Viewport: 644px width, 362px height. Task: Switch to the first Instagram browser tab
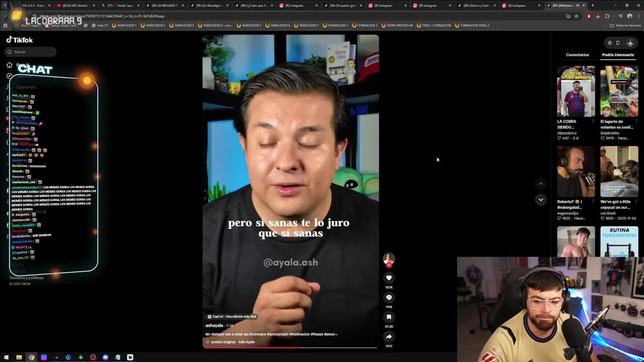[298, 6]
